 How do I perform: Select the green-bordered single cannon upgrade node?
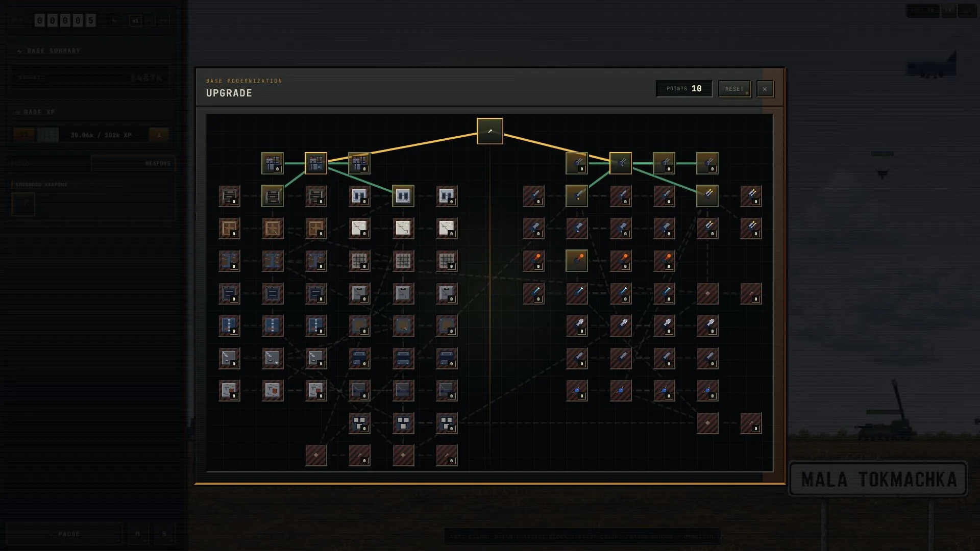tap(577, 196)
